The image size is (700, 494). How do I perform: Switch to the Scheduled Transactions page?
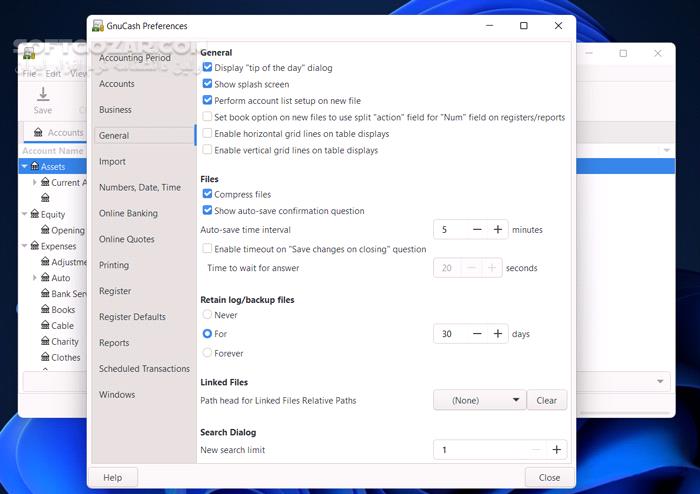pyautogui.click(x=144, y=369)
